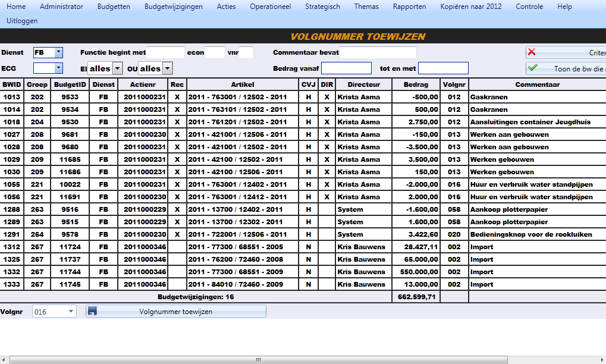Focus the tot en met field
The width and height of the screenshot is (606, 364).
[443, 68]
